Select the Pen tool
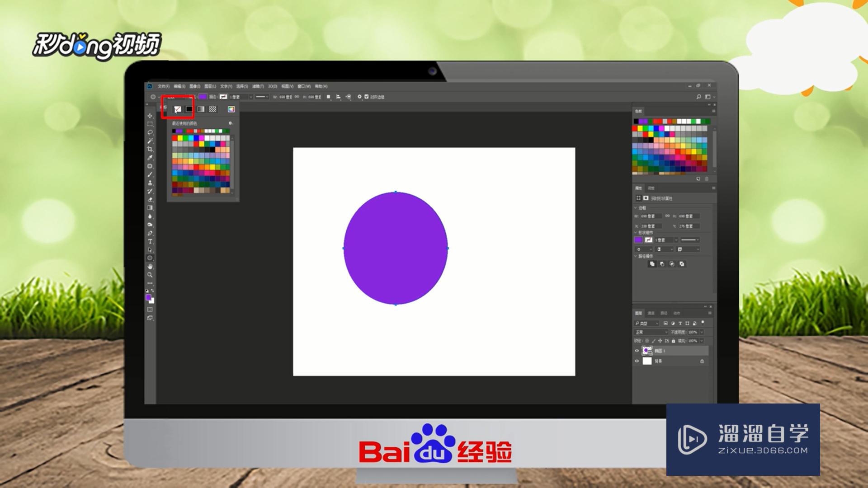The image size is (868, 488). [150, 233]
